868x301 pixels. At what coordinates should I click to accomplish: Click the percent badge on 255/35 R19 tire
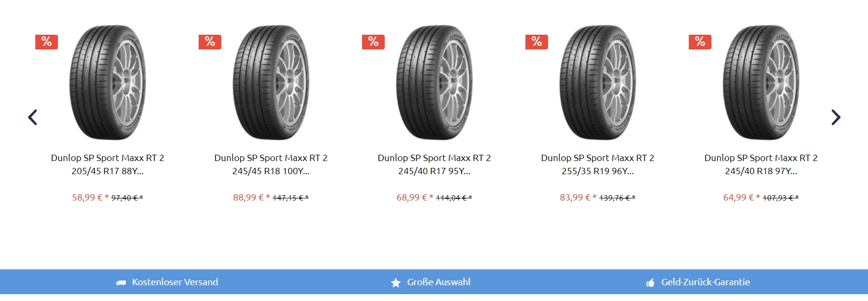(537, 42)
